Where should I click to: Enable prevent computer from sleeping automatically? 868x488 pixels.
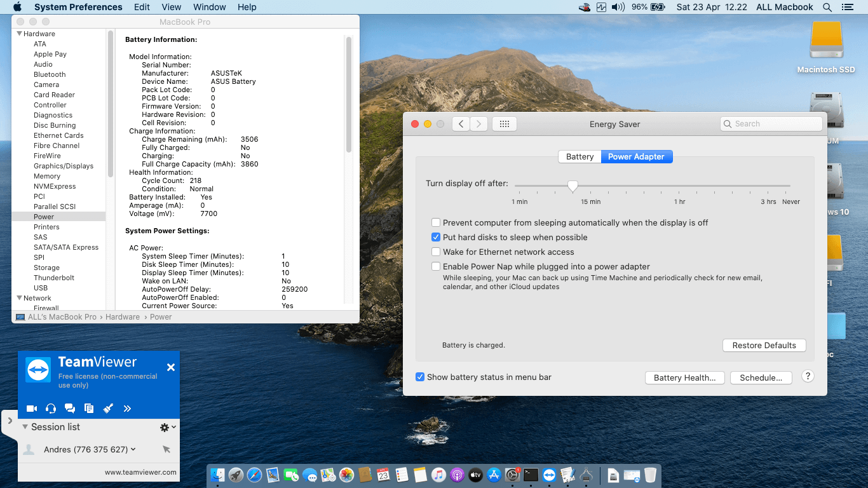(x=436, y=222)
